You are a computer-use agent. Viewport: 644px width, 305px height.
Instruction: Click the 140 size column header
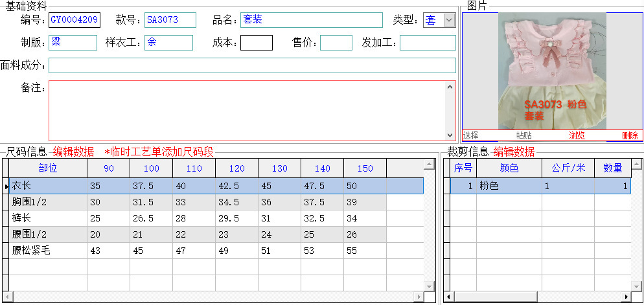[x=322, y=168]
